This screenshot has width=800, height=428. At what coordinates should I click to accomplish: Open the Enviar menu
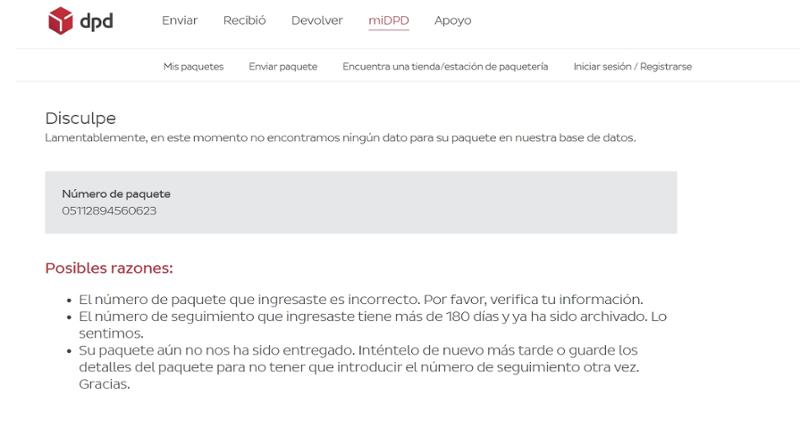pyautogui.click(x=180, y=20)
